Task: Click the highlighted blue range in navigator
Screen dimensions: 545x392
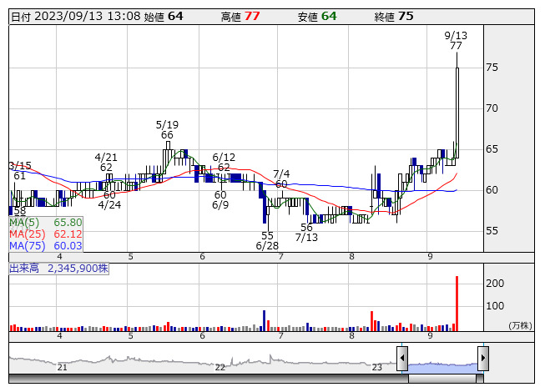Action: (443, 367)
